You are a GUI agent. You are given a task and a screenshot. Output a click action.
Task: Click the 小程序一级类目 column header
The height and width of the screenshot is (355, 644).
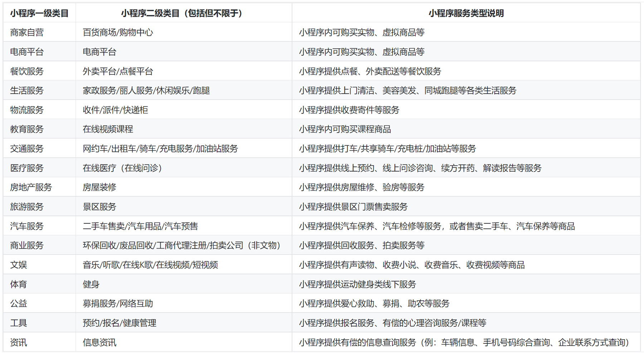[39, 14]
